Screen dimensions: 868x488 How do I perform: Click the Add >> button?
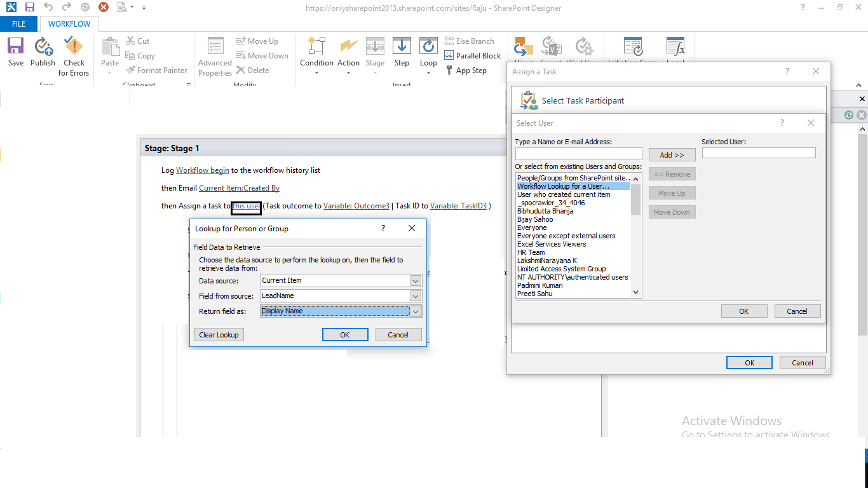coord(672,155)
